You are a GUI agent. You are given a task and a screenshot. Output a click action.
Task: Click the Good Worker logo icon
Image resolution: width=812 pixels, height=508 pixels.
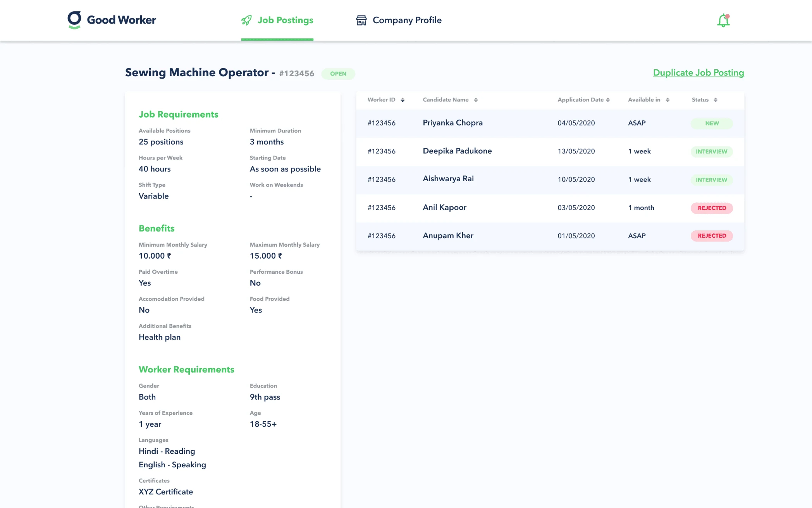74,20
